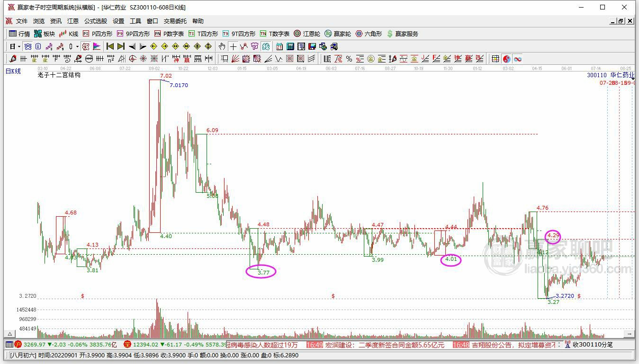Click the stock code 300110 label
The height and width of the screenshot is (364, 639).
pos(597,75)
